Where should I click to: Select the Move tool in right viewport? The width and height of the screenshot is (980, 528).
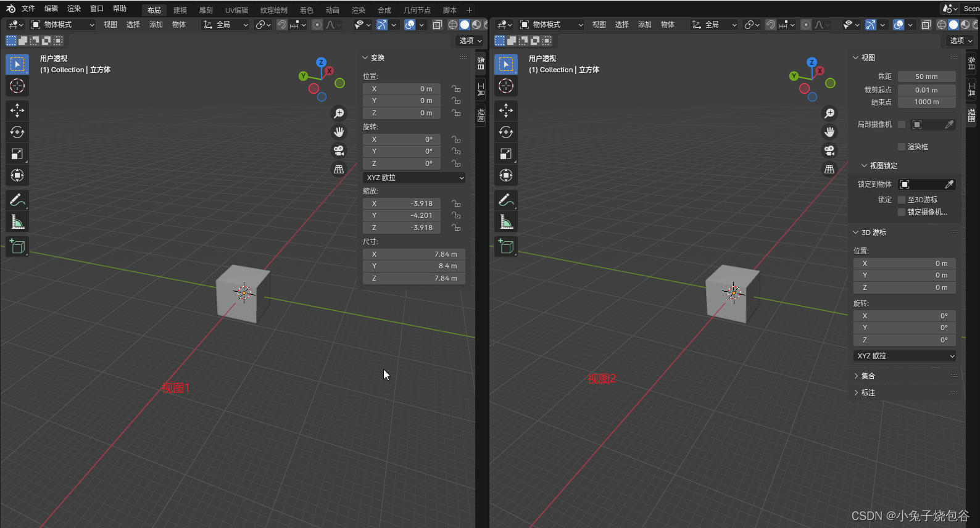pyautogui.click(x=506, y=110)
